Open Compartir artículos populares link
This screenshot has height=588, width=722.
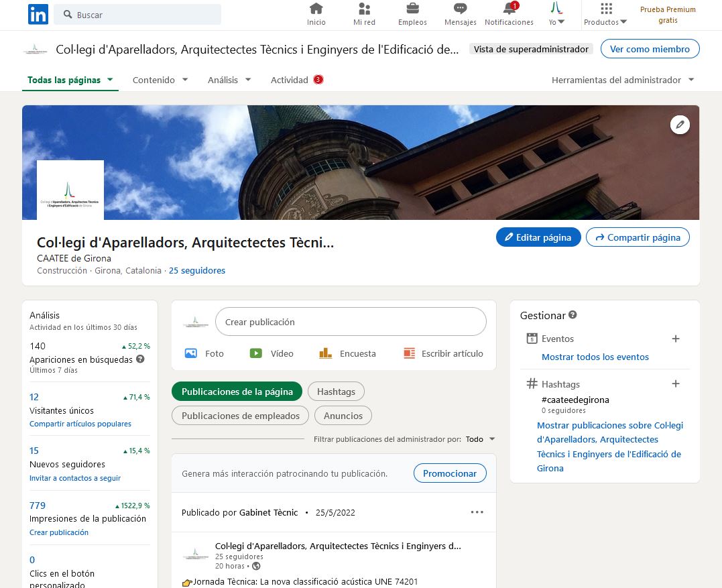pyautogui.click(x=80, y=424)
